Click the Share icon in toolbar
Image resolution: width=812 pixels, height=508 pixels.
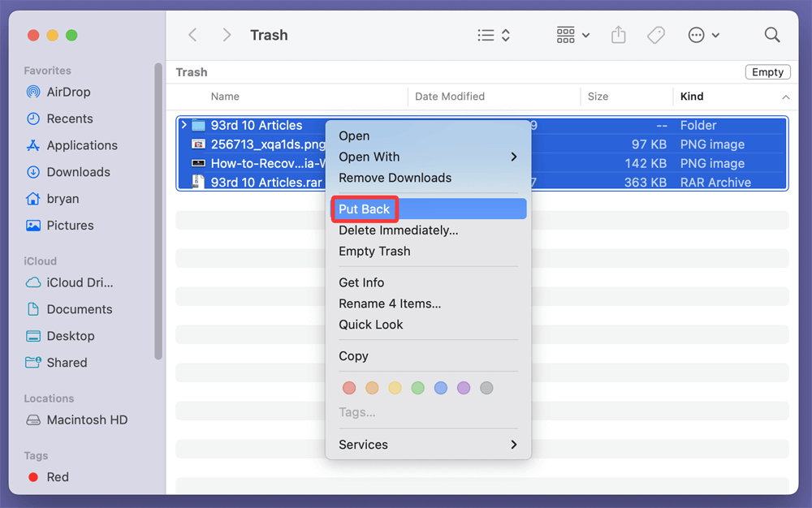[x=619, y=35]
